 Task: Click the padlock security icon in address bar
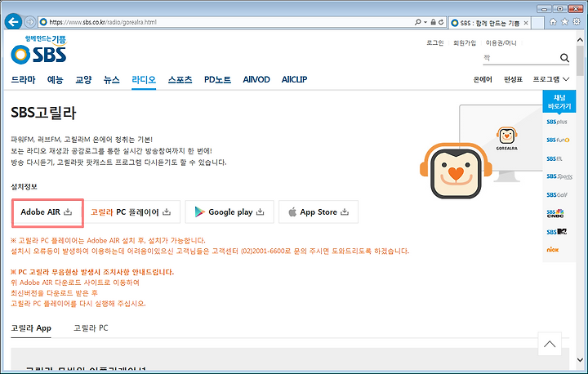[x=433, y=22]
